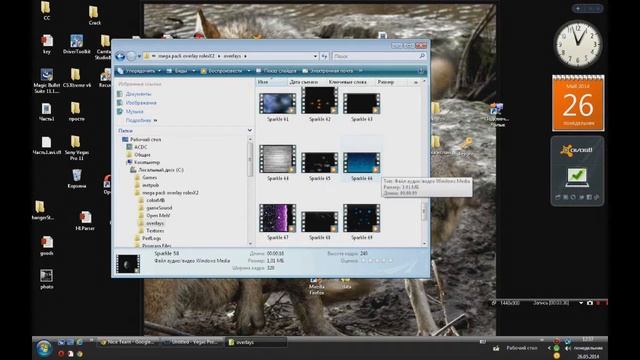This screenshot has height=360, width=640.
Task: Select the Sparkle 64 video thumbnail
Action: click(x=278, y=159)
